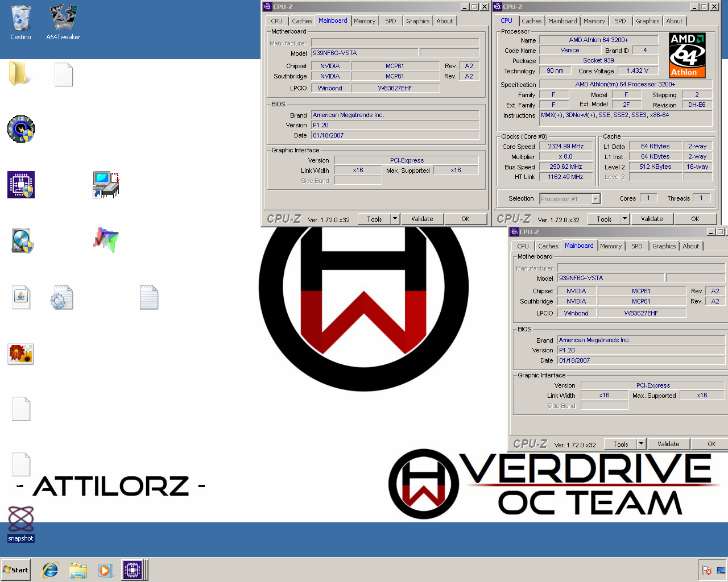
Task: Click the Instructions field listing MMX, SSE
Action: [x=626, y=118]
